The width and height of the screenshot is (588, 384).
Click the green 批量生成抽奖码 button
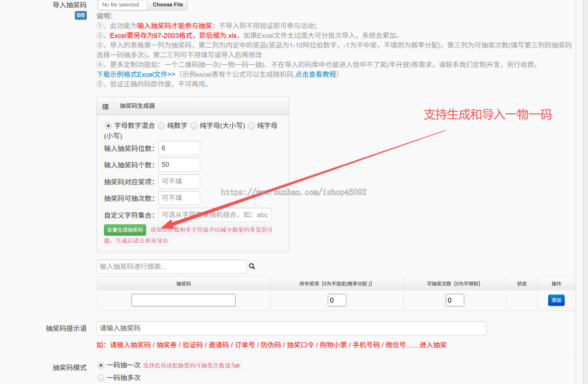click(125, 230)
